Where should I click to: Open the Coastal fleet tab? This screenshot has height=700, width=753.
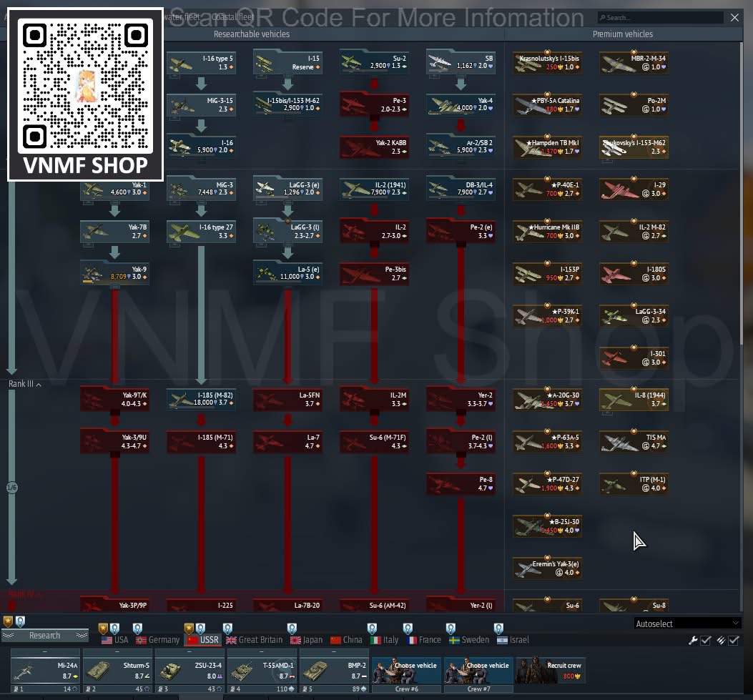pyautogui.click(x=233, y=17)
